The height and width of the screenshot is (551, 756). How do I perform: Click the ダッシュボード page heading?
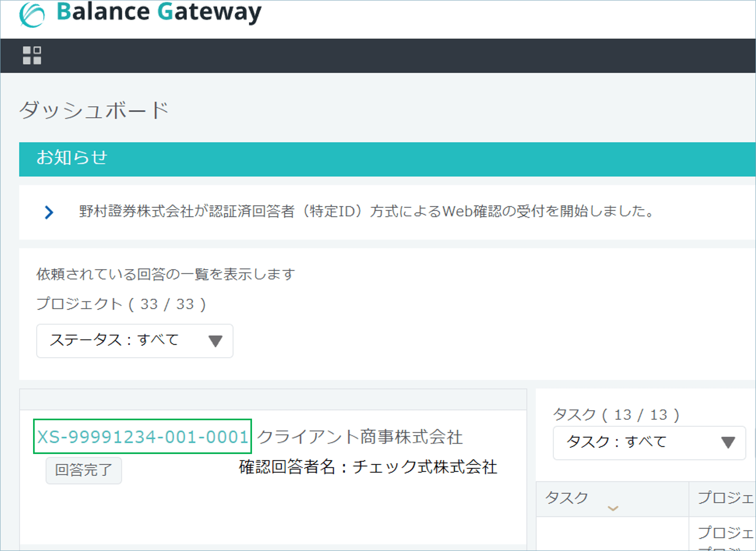click(94, 110)
